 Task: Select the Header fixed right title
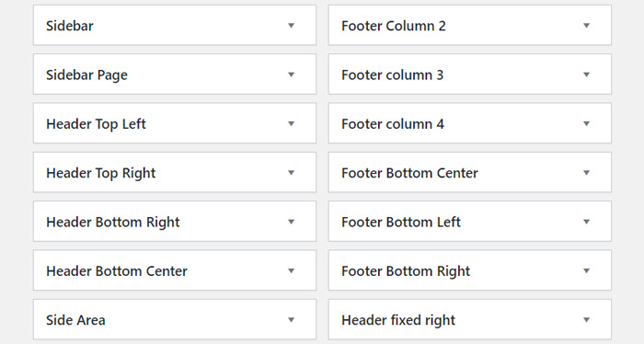click(398, 321)
